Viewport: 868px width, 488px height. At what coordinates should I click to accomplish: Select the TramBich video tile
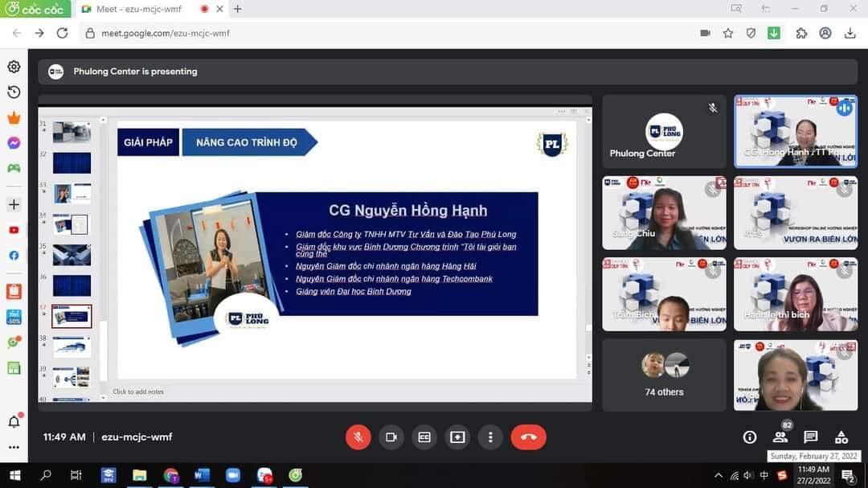664,294
